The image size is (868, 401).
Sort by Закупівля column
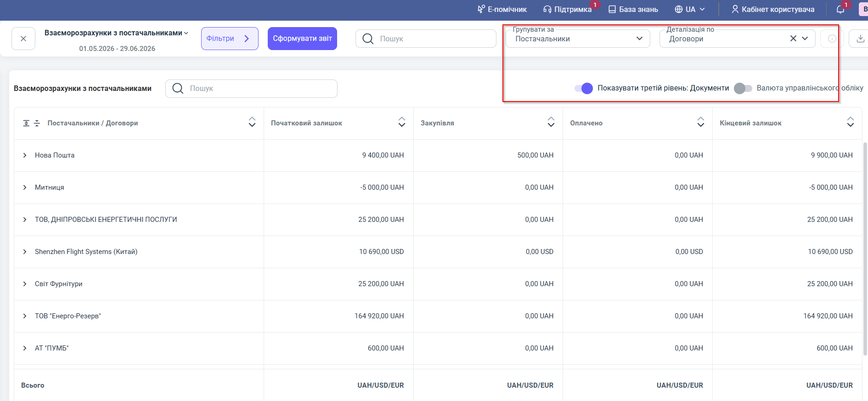pyautogui.click(x=551, y=122)
